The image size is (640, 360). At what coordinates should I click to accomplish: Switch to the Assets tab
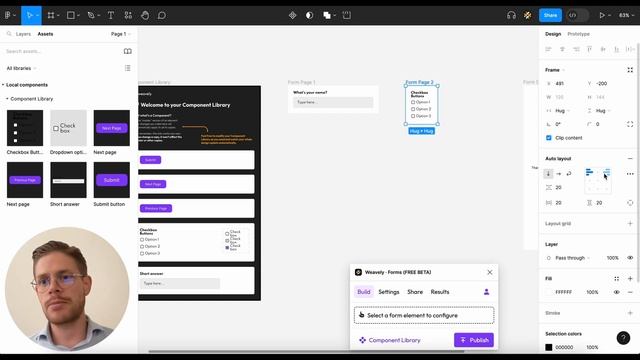pos(45,34)
